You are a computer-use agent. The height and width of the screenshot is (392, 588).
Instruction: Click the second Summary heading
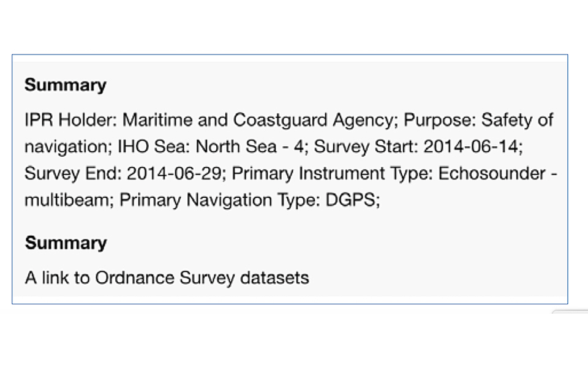click(x=66, y=243)
